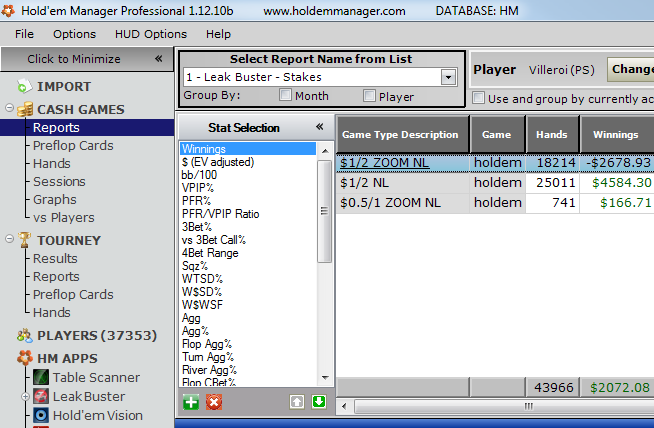Open the $1/2 ZOOM NL link
The image size is (654, 428).
384,163
